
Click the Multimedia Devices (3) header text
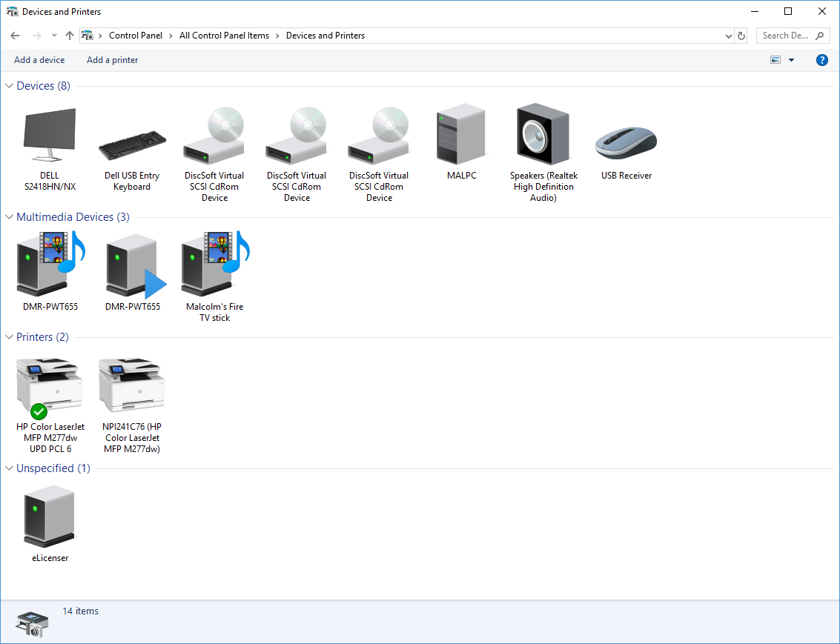(73, 217)
